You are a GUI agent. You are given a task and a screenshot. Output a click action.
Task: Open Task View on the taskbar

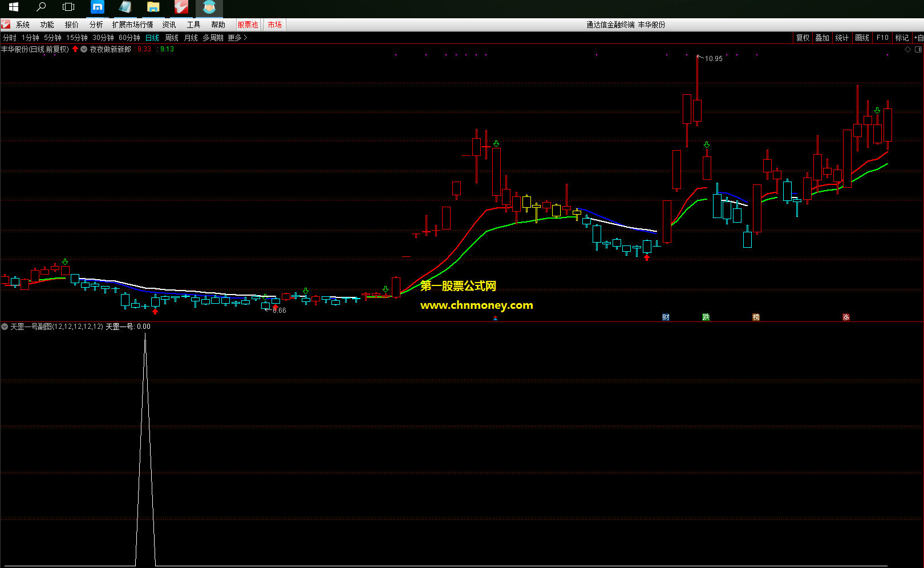[x=68, y=7]
